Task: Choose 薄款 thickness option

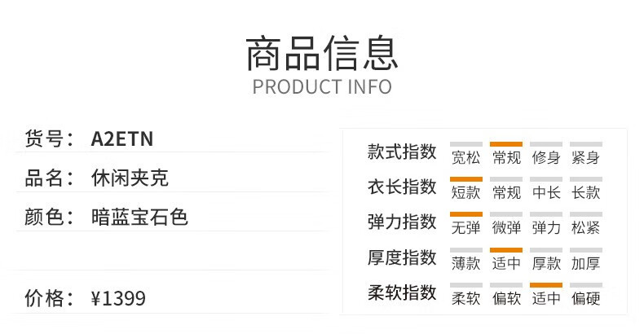Action: [465, 263]
